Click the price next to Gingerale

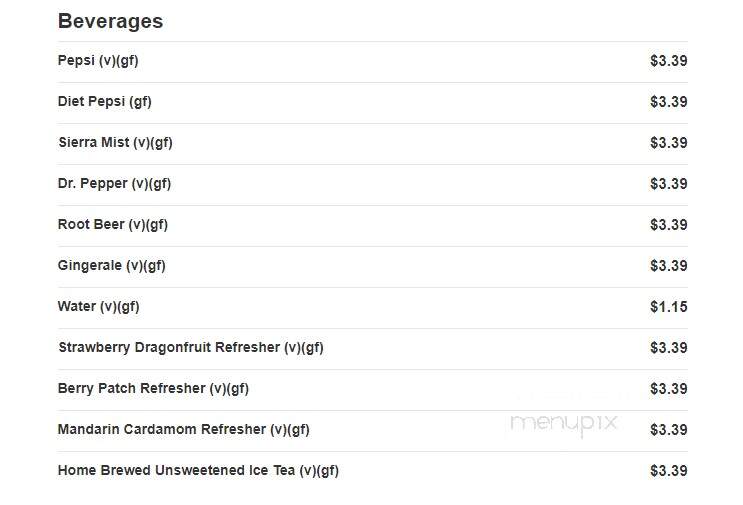[669, 266]
